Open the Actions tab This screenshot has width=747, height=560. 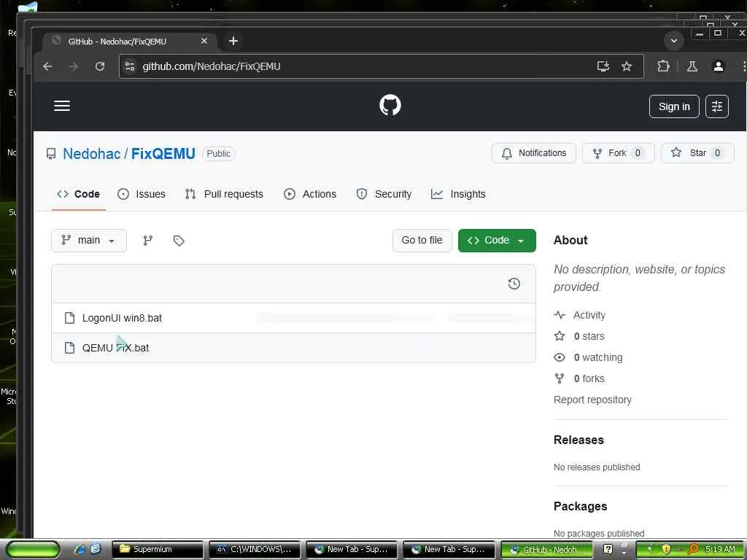tap(310, 194)
